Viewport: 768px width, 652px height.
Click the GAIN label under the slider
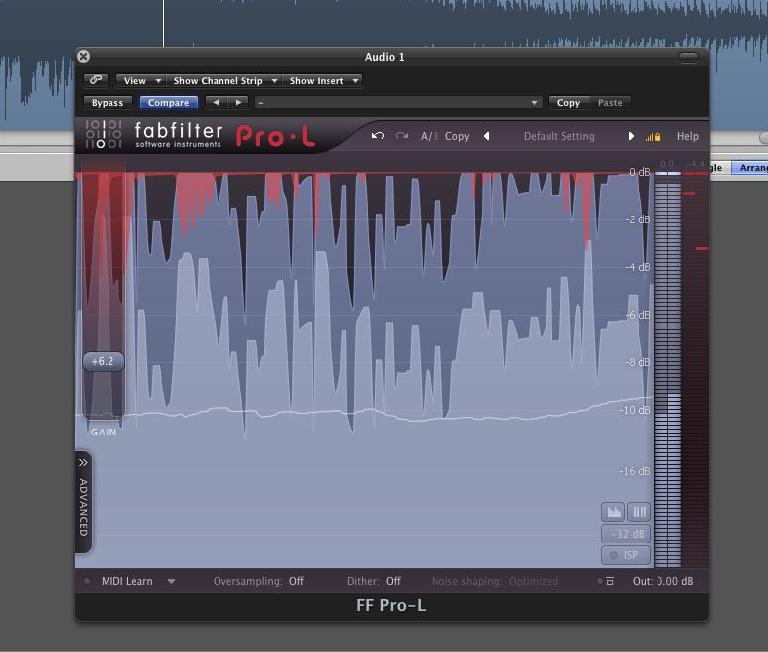coord(103,432)
